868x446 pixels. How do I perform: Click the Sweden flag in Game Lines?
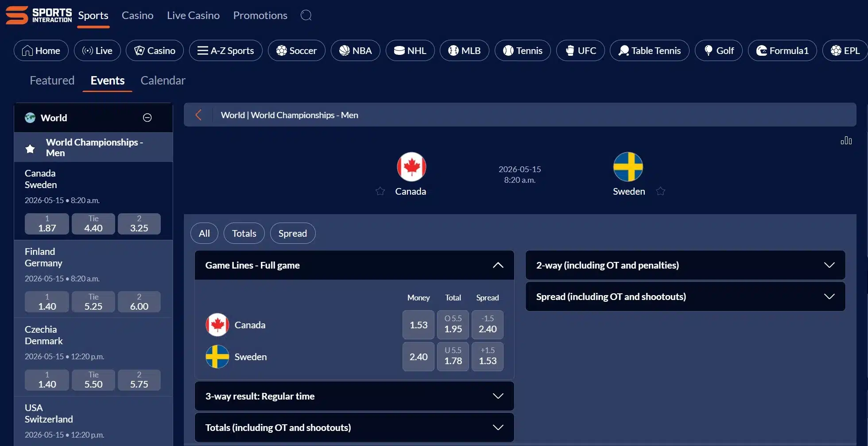pos(217,357)
